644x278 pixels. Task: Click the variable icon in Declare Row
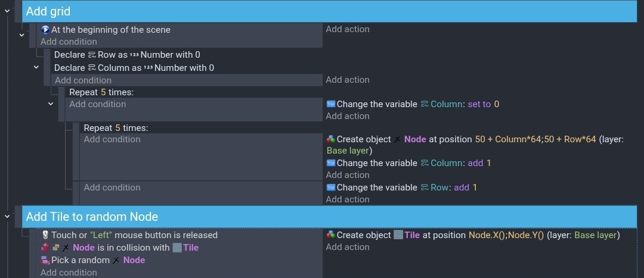click(x=92, y=55)
